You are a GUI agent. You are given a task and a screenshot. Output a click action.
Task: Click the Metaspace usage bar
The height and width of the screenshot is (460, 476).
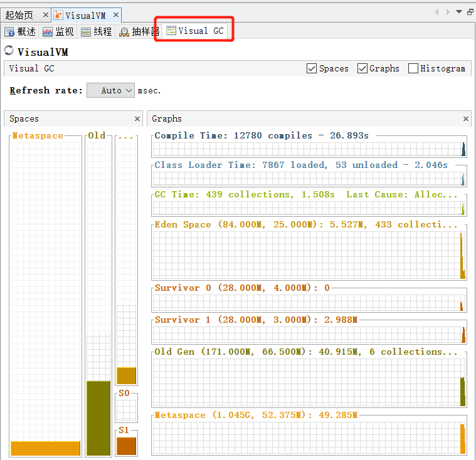(46, 448)
